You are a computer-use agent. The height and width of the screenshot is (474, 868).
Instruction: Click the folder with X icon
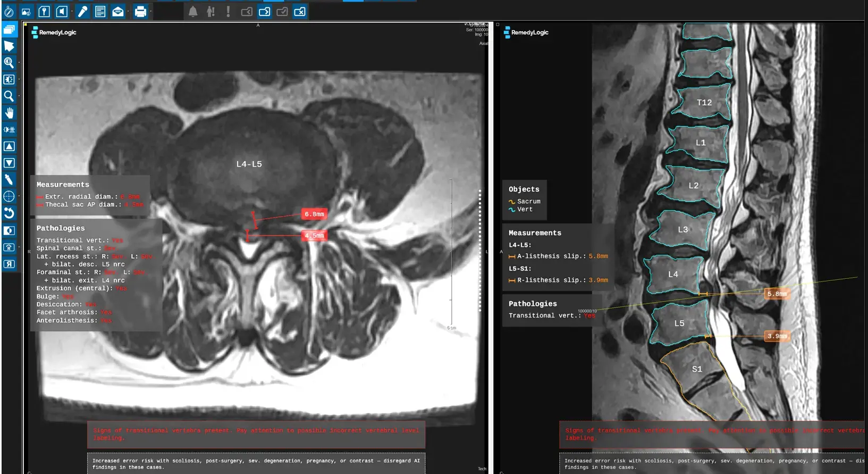(300, 12)
